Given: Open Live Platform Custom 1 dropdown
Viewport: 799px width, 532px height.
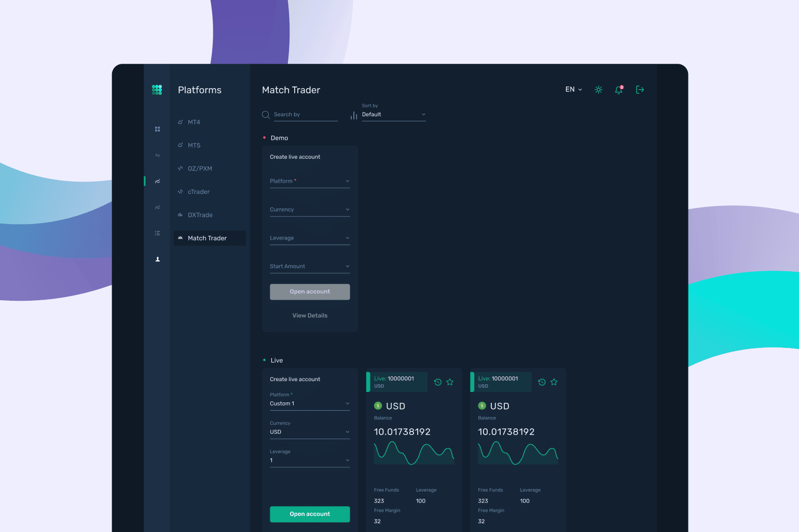Looking at the screenshot, I should point(310,401).
